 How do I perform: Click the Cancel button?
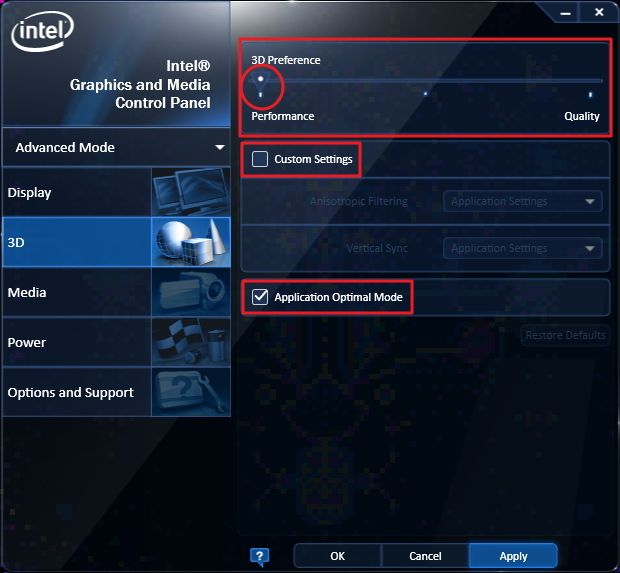pyautogui.click(x=425, y=556)
